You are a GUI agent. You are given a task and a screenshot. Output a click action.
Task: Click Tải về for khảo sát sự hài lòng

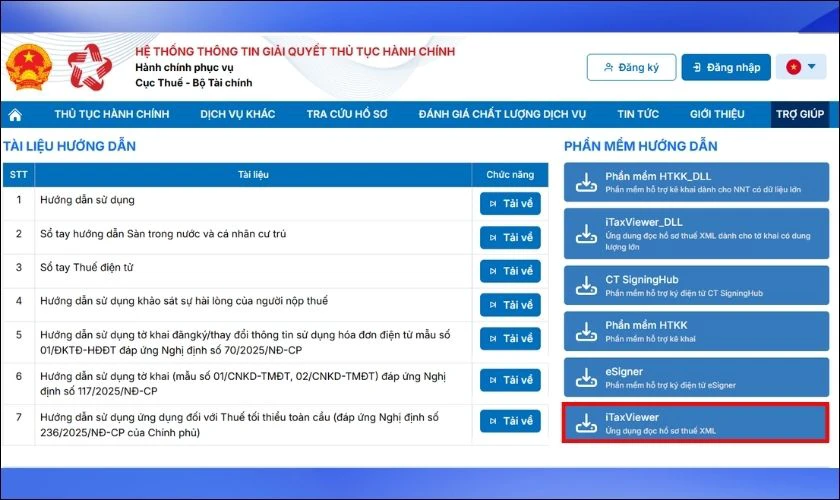click(x=510, y=305)
